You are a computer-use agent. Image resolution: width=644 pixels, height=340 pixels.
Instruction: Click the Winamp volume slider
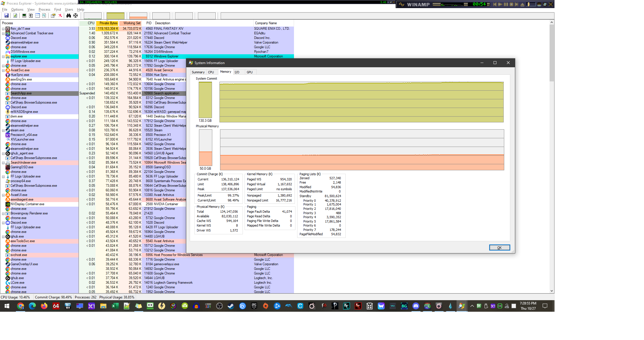click(531, 4)
